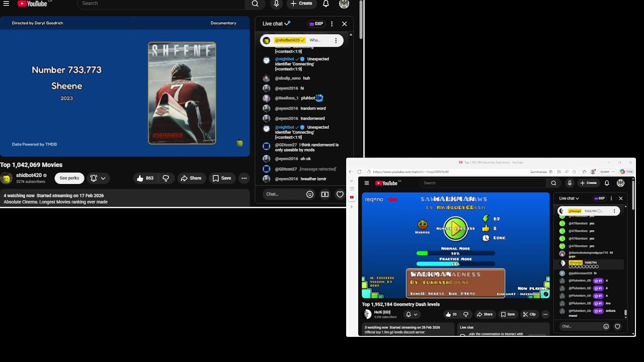Dislike the Geometry Dash levels stream
The width and height of the screenshot is (644, 362).
click(466, 314)
